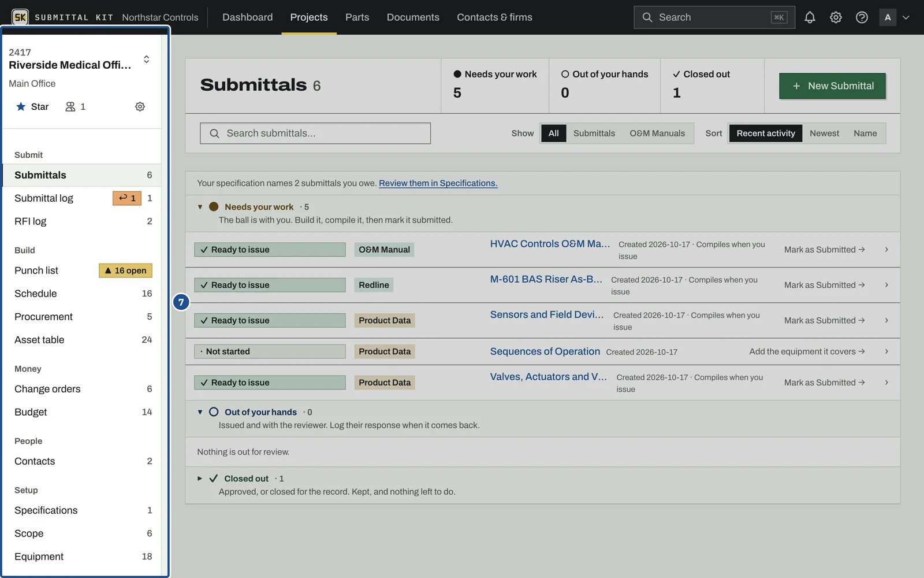Click the returned badge on Submittal log
Viewport: 924px width, 578px height.
coord(127,198)
